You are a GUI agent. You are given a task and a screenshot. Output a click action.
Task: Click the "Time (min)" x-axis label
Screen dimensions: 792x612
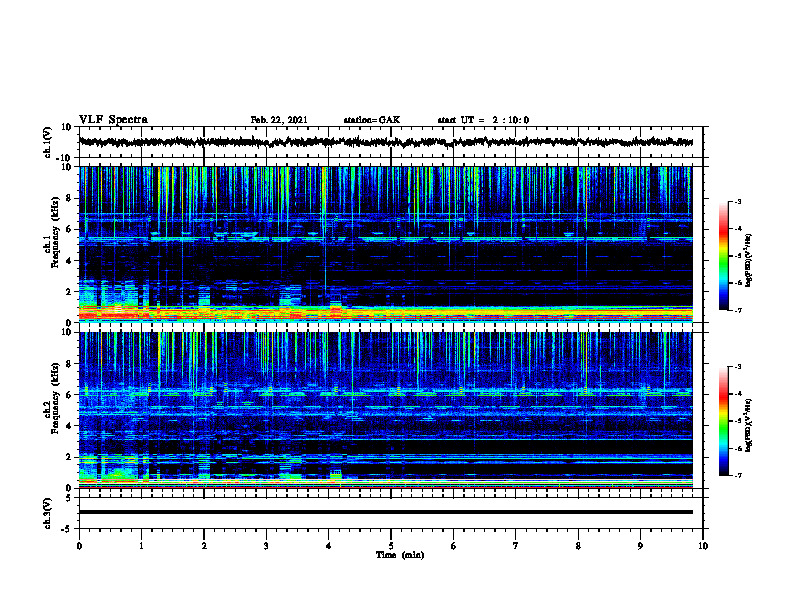coord(400,555)
